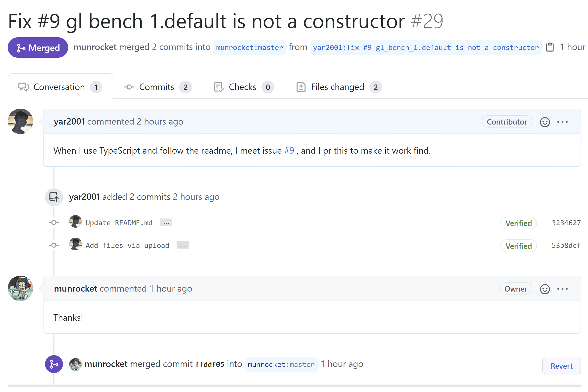Open the munrocket:master base branch link

pyautogui.click(x=249, y=47)
